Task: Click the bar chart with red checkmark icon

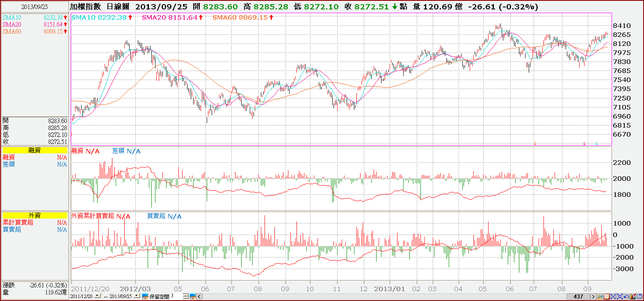Action: tap(633, 296)
